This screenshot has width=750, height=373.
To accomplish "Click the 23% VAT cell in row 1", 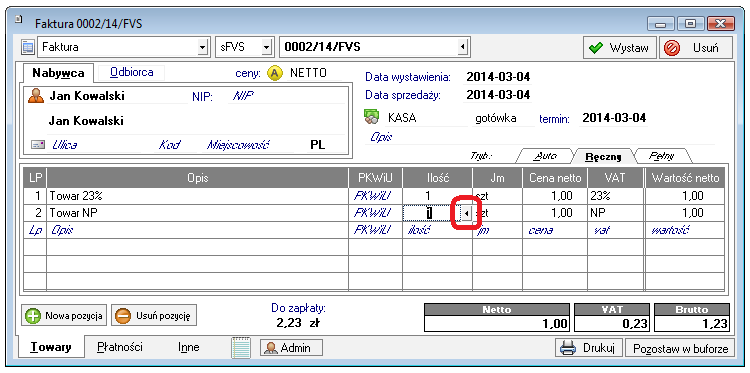I will [x=615, y=196].
